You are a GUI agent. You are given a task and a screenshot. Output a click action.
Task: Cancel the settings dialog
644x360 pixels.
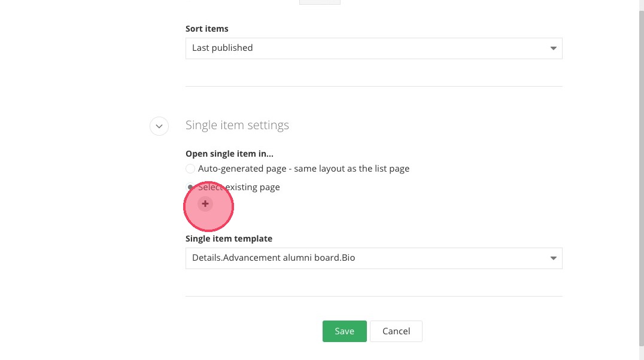pos(396,331)
